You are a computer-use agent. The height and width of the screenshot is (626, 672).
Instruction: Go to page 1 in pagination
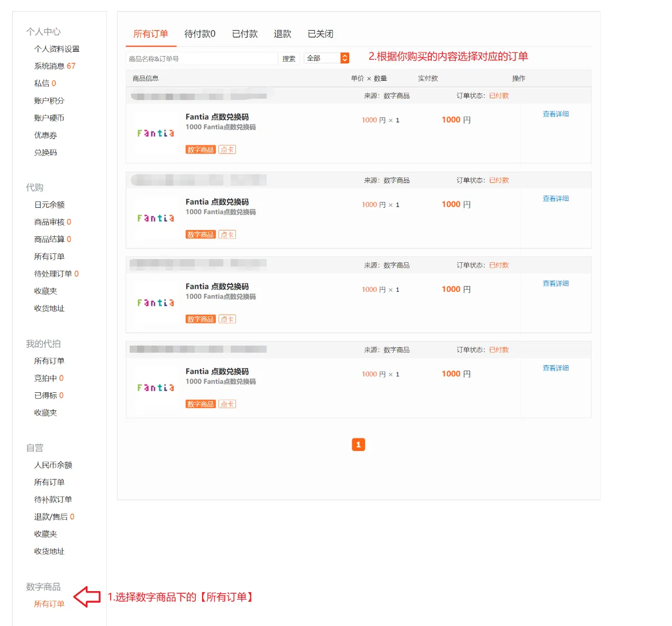358,445
